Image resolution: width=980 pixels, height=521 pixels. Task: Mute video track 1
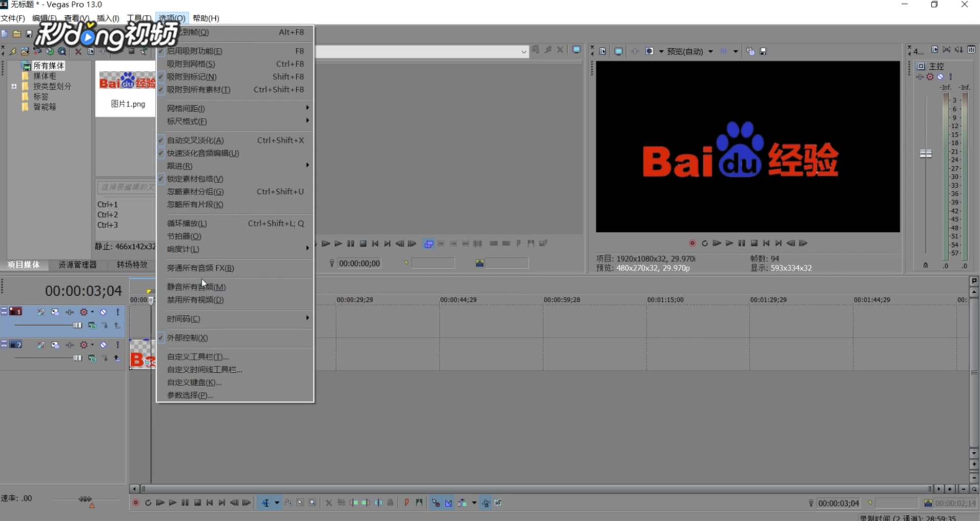[103, 312]
